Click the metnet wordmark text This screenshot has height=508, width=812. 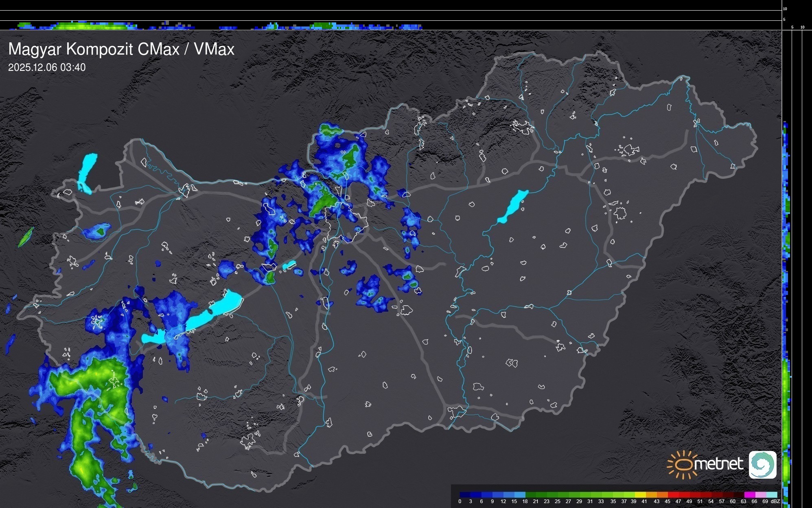718,464
